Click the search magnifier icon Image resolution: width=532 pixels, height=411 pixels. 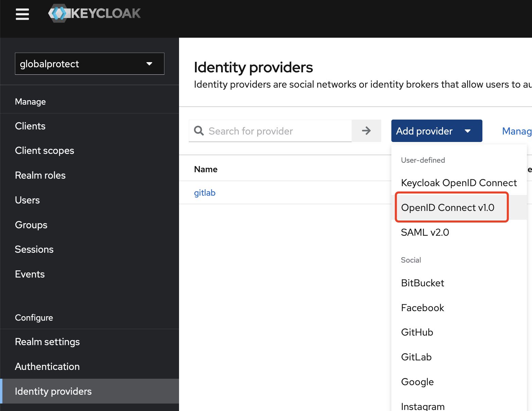coord(199,131)
